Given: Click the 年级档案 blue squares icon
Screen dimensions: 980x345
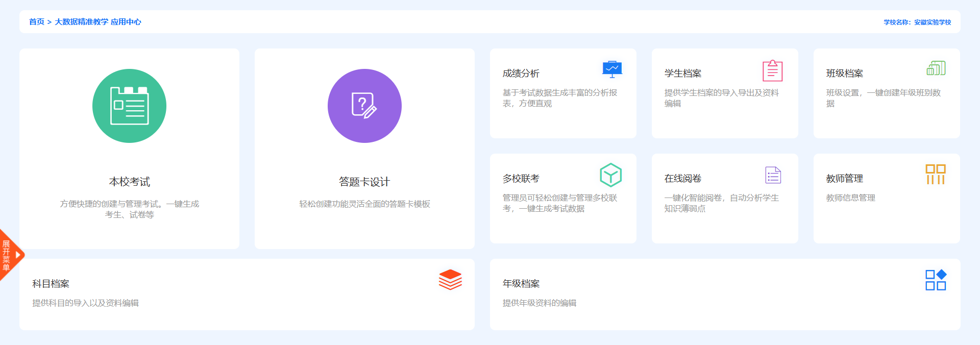Looking at the screenshot, I should pyautogui.click(x=936, y=280).
